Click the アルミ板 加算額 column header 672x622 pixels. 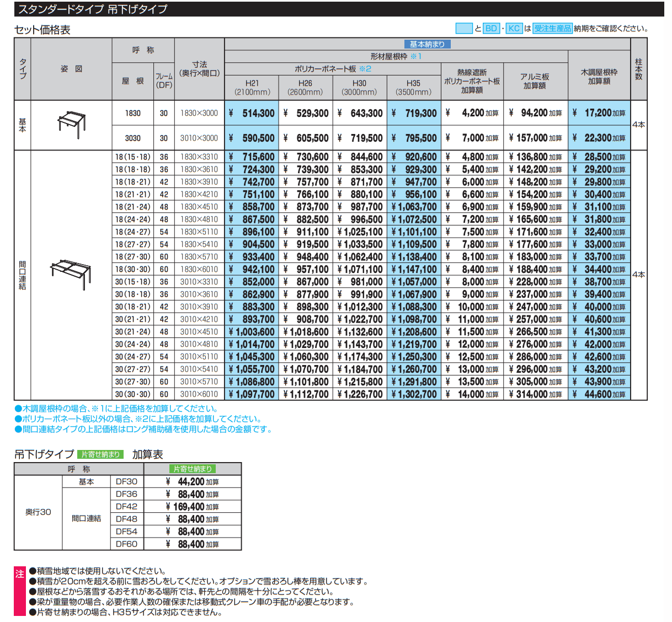click(535, 81)
